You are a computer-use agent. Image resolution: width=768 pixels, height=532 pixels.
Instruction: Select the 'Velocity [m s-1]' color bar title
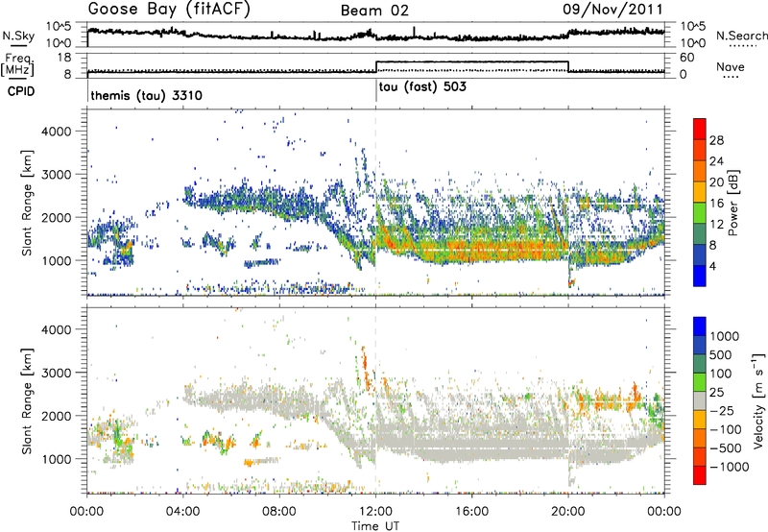pos(758,400)
